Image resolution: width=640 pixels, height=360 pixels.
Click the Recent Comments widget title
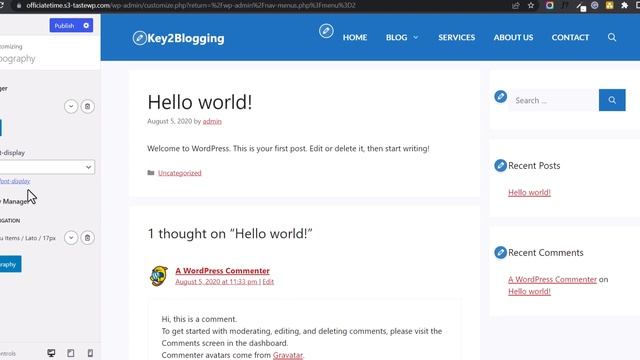tap(546, 252)
